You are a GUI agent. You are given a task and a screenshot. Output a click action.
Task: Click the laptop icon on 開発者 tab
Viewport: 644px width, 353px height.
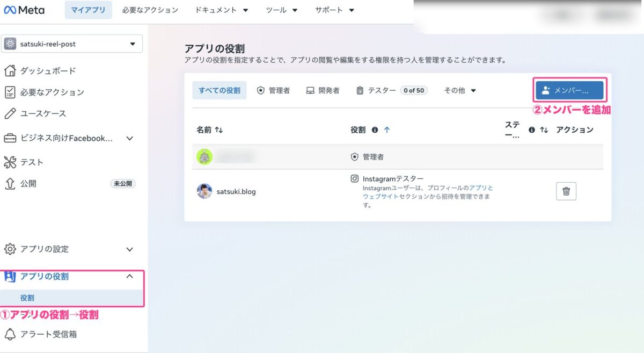(310, 90)
